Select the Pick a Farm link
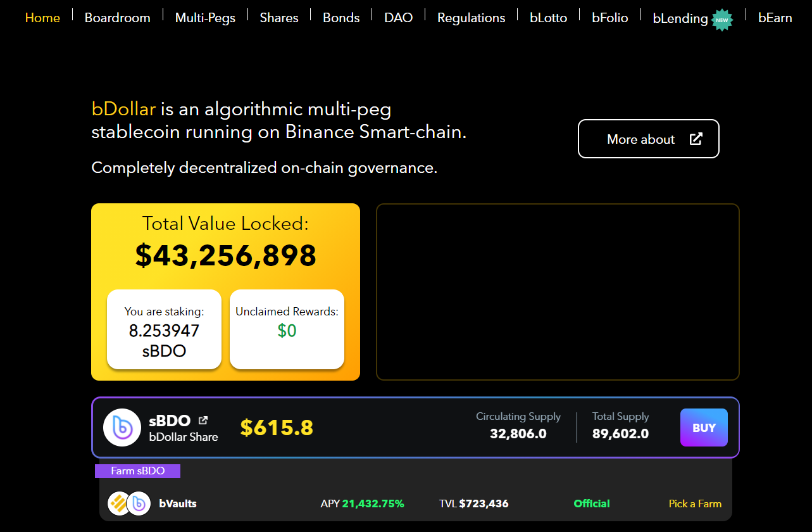Screen dimensions: 812x532 point(695,504)
